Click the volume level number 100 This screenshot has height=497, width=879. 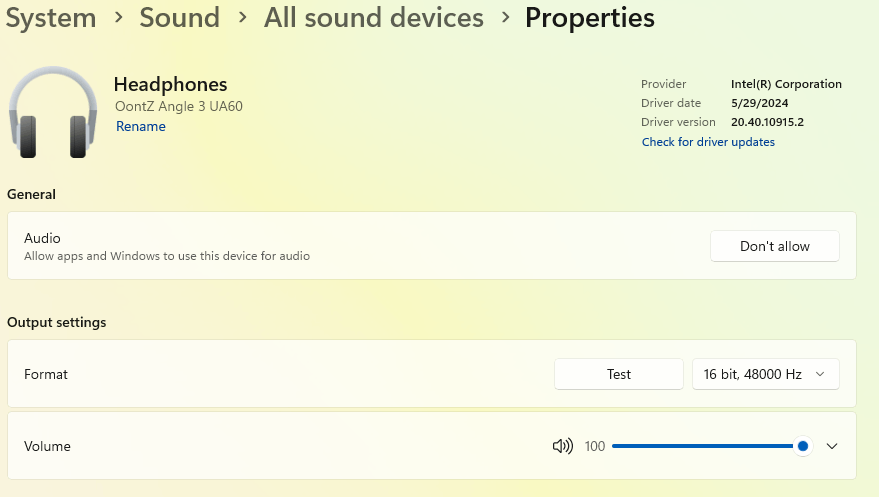(595, 446)
